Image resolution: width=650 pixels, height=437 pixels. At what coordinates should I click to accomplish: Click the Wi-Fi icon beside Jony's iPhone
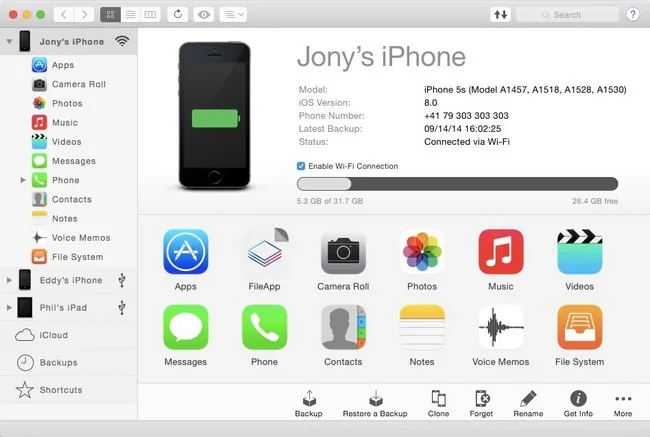pyautogui.click(x=122, y=41)
